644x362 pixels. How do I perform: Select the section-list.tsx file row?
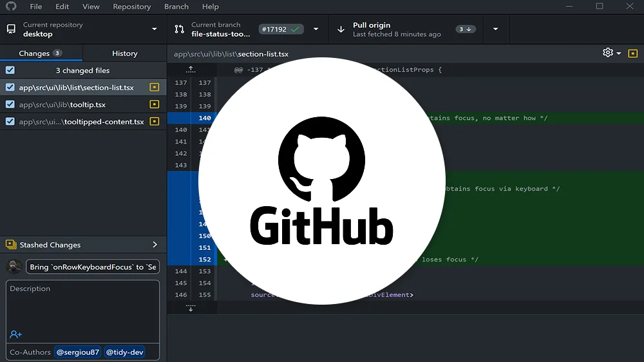coord(83,87)
